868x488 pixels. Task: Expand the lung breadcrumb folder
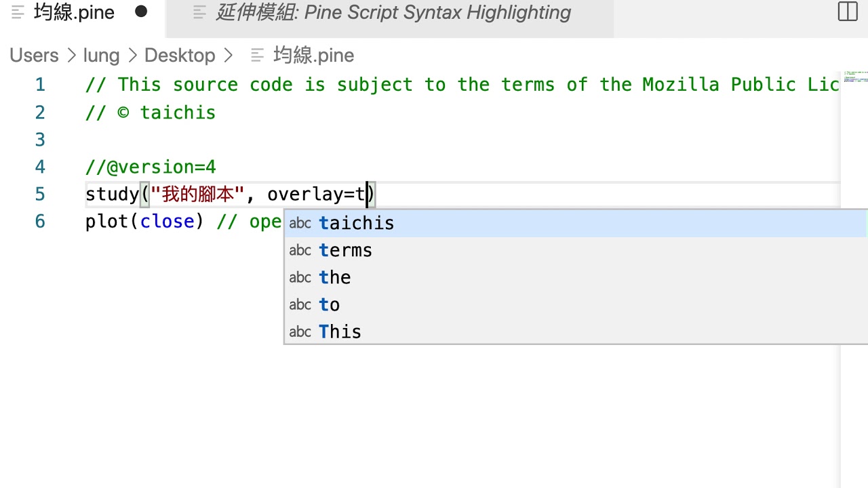(101, 56)
